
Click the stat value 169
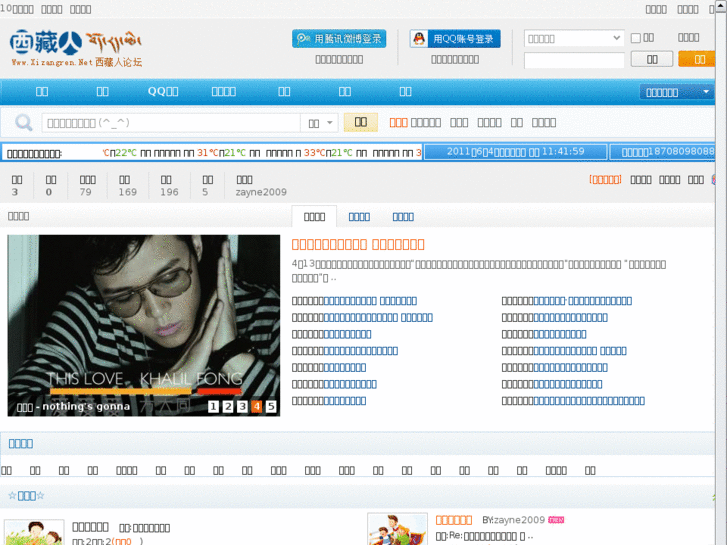point(127,192)
